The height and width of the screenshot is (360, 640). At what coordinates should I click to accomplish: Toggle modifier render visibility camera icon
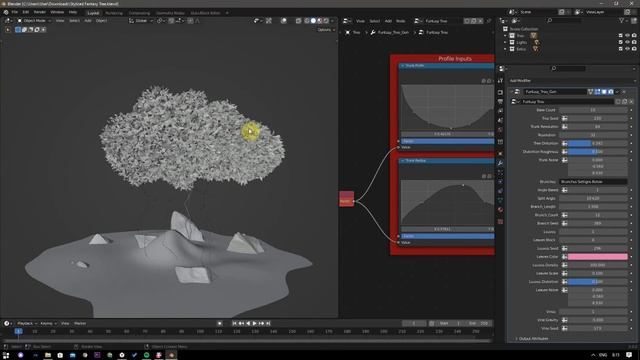point(611,92)
